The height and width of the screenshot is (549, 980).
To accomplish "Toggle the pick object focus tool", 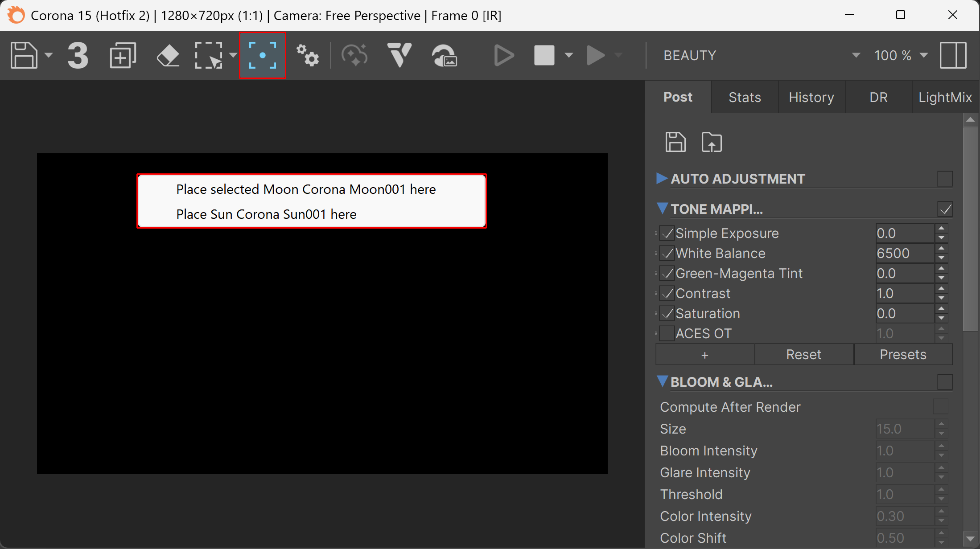I will point(263,55).
